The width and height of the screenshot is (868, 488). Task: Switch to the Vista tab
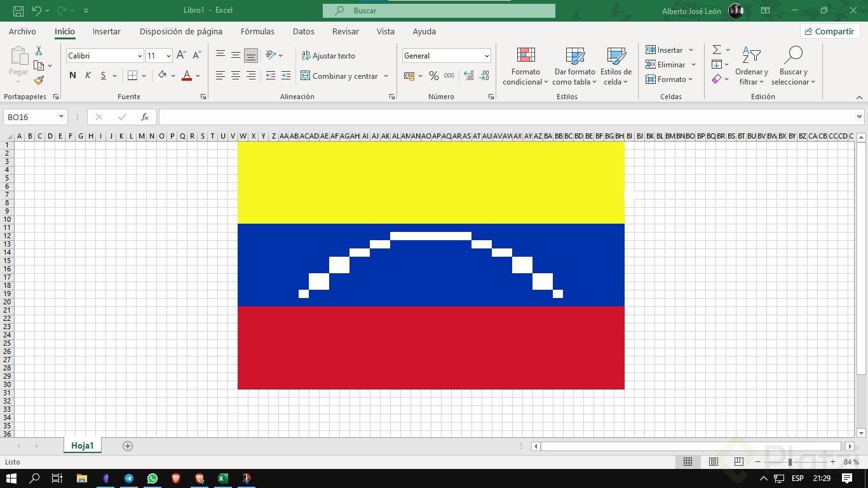coord(385,31)
